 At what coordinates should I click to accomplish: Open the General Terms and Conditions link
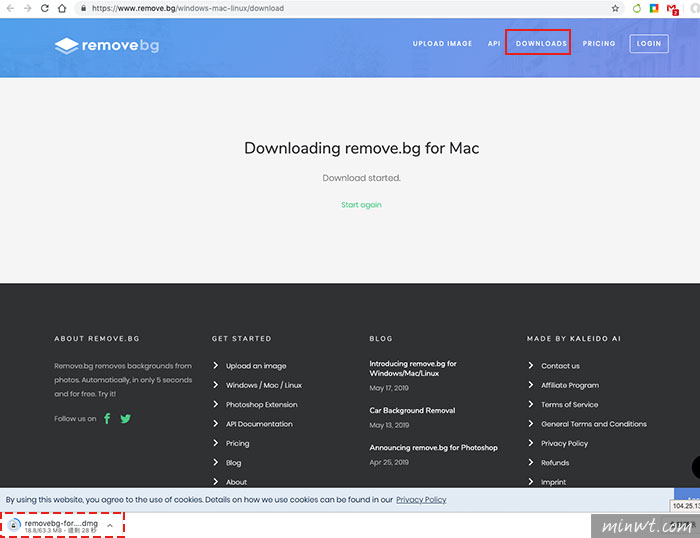(x=594, y=424)
